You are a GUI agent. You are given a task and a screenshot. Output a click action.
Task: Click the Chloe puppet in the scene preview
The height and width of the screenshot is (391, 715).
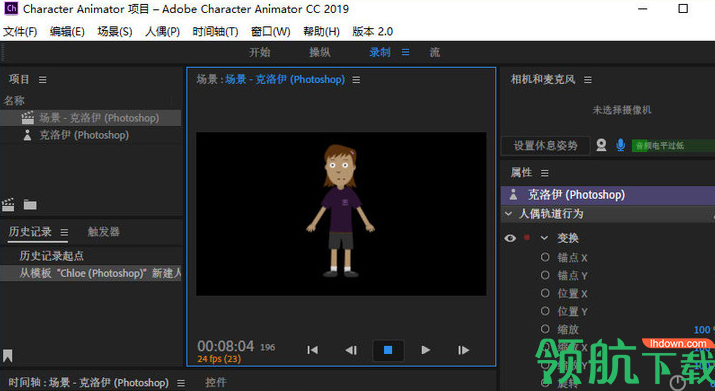[x=340, y=211]
